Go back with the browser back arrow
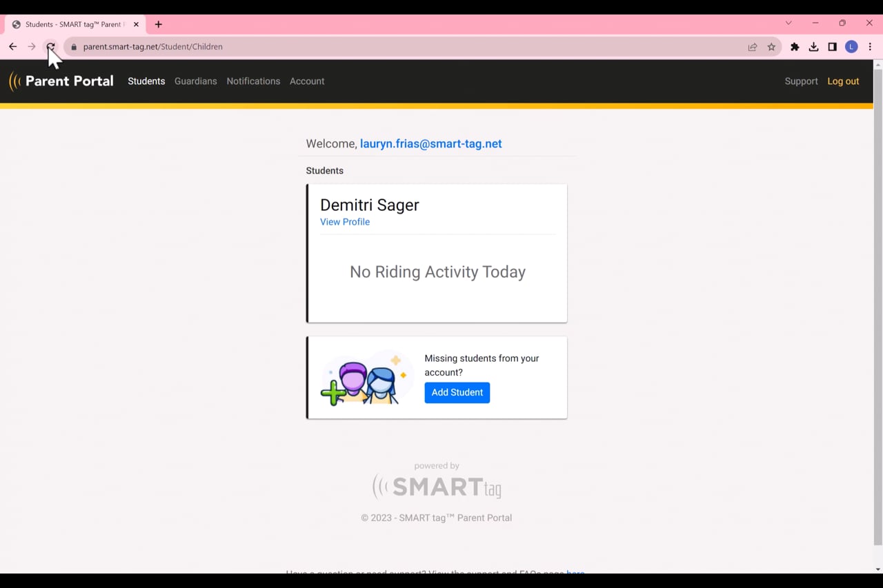Viewport: 883px width, 588px height. pos(12,47)
